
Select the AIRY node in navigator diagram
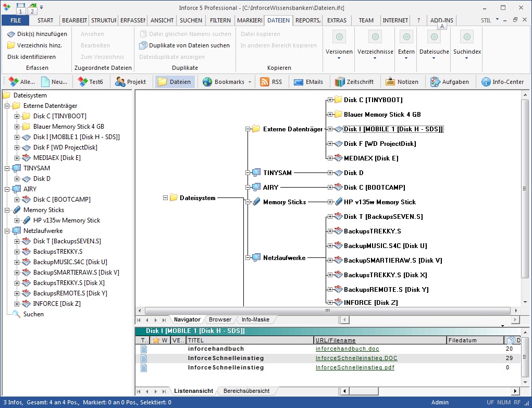270,188
